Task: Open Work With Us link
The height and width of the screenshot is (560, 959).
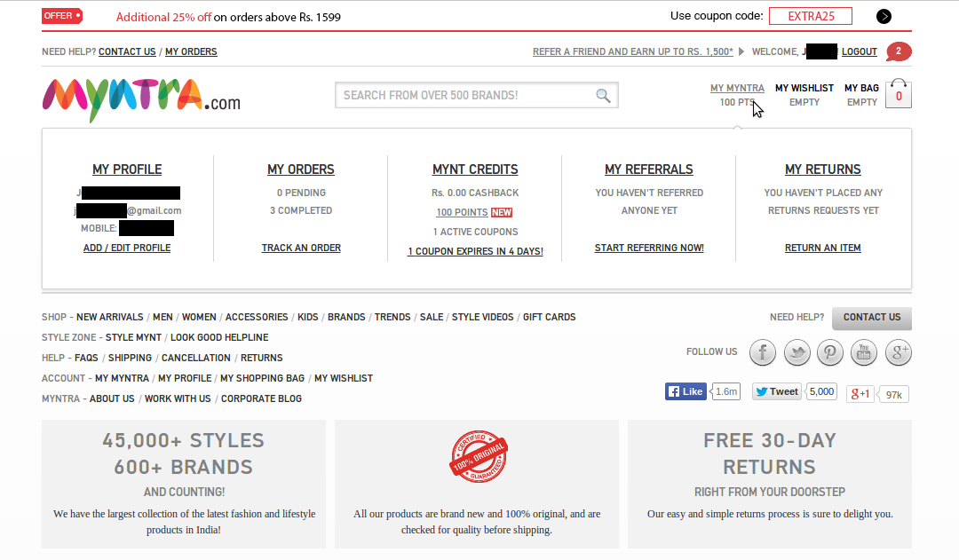Action: (178, 398)
